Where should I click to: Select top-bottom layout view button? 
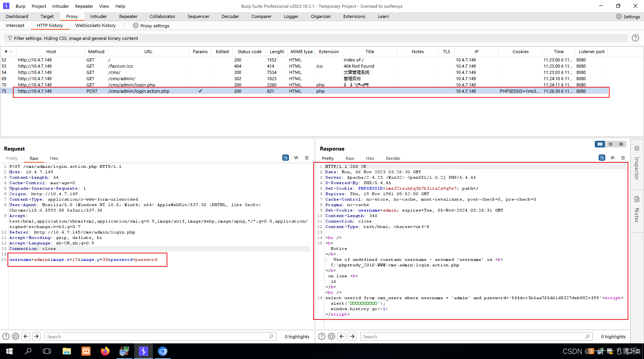tap(610, 144)
